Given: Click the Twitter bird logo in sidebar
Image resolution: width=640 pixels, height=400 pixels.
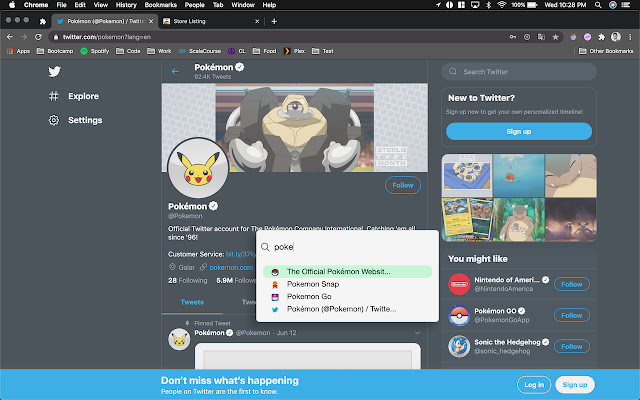Looking at the screenshot, I should pyautogui.click(x=54, y=71).
